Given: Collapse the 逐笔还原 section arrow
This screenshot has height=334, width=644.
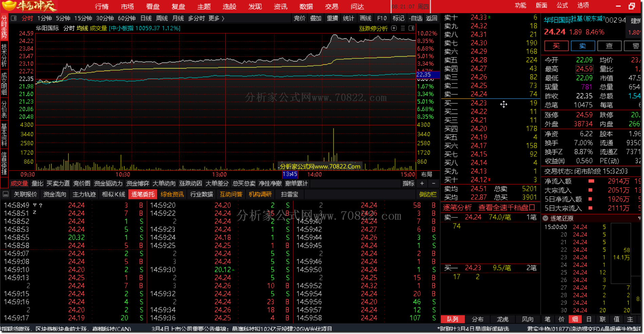Looking at the screenshot, I should (546, 218).
